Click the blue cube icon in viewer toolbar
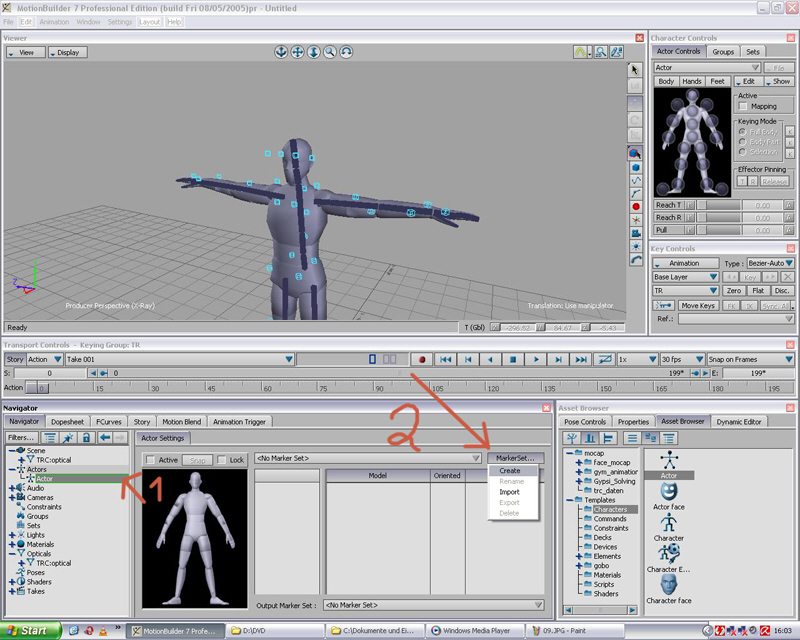Viewport: 800px width, 640px height. [635, 167]
